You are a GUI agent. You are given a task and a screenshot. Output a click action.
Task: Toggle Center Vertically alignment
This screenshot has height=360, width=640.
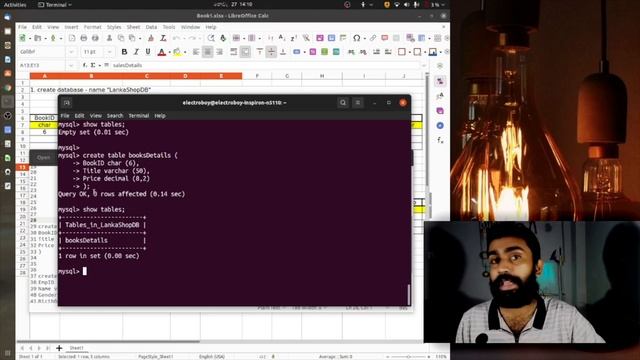tap(271, 52)
